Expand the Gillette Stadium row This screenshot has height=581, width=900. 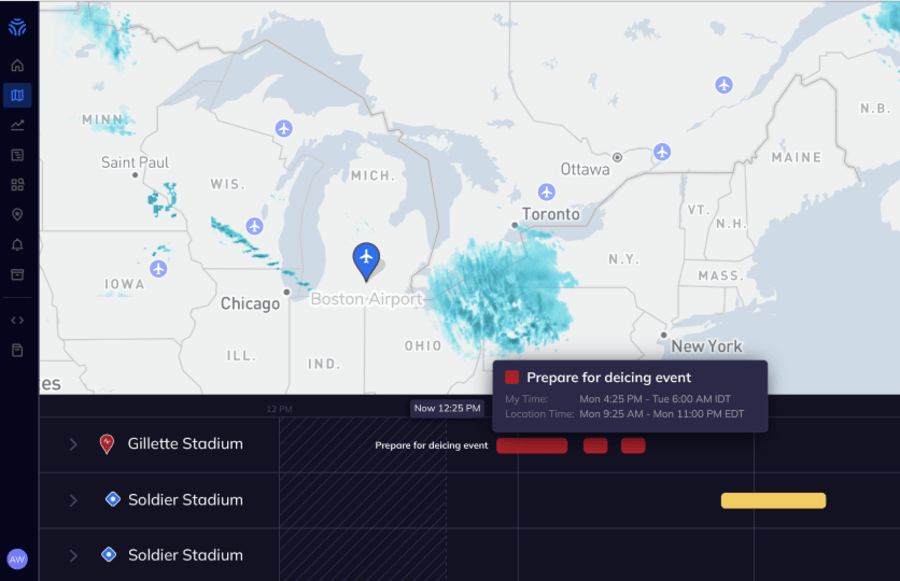[x=73, y=444]
